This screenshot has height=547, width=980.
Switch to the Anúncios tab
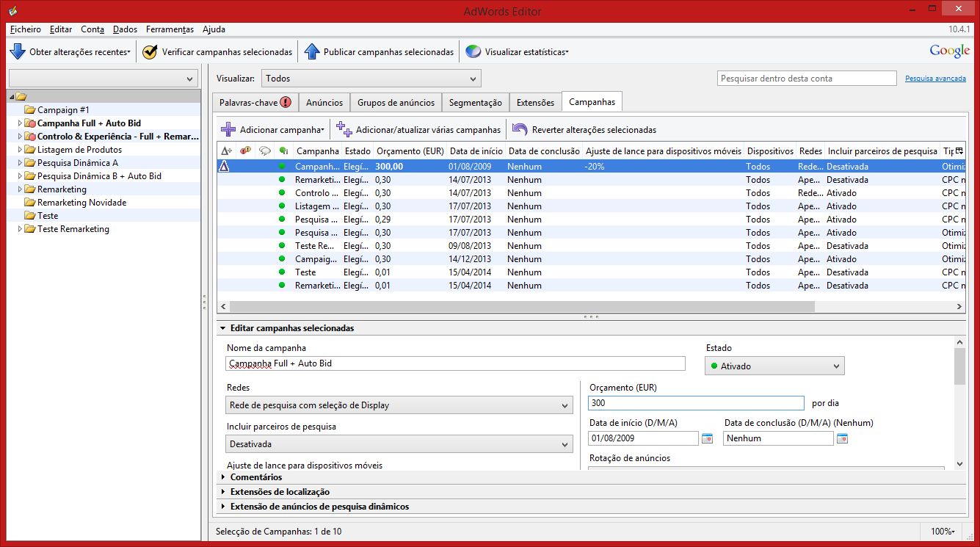click(324, 103)
